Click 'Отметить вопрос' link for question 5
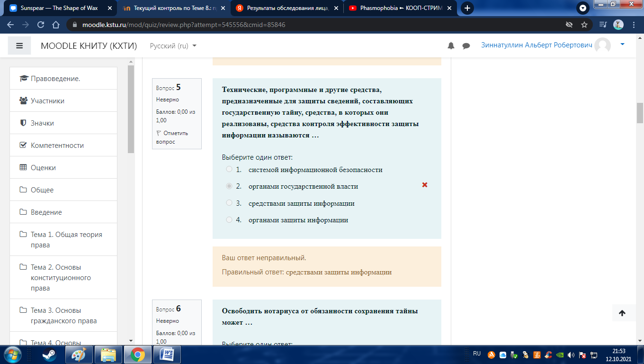644x364 pixels. (172, 137)
